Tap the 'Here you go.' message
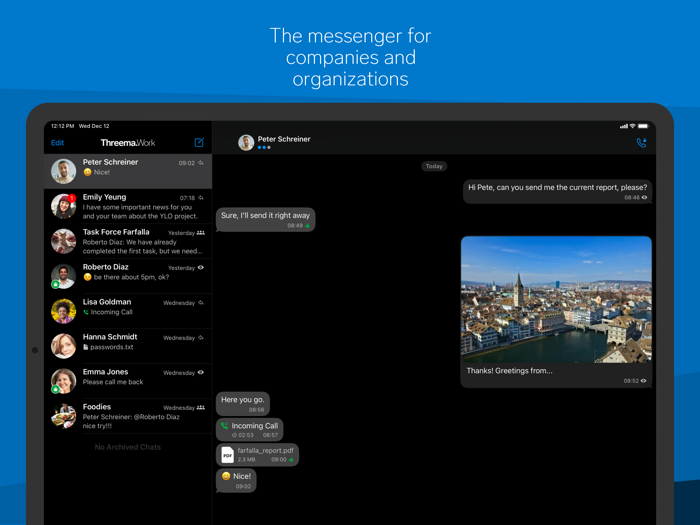This screenshot has width=700, height=525. tap(243, 404)
